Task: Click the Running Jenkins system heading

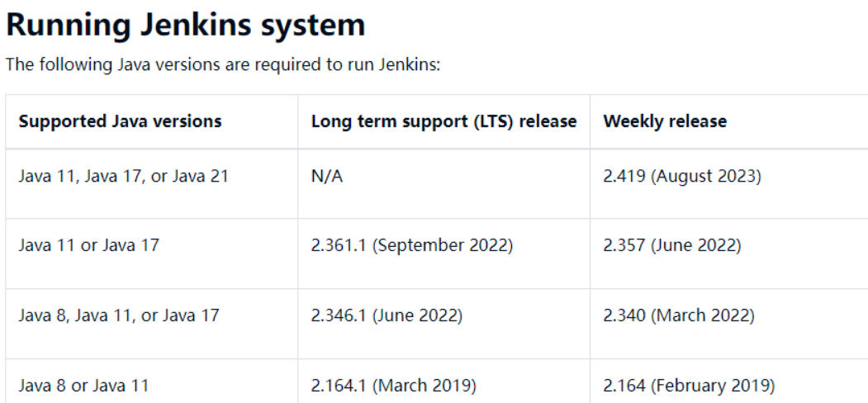Action: [186, 26]
